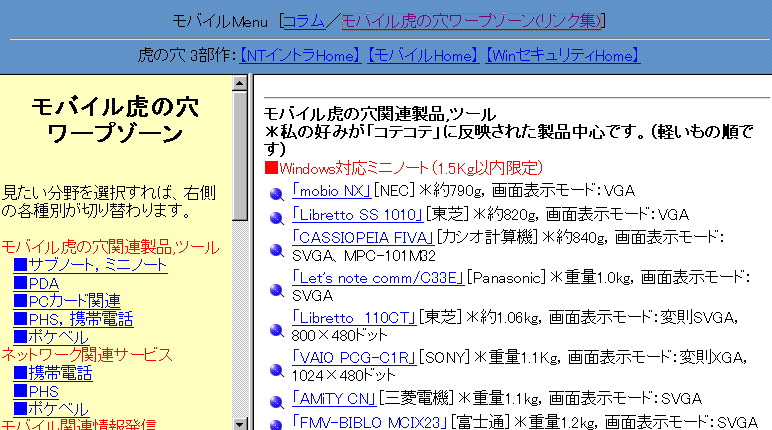The width and height of the screenshot is (772, 430).
Task: Open モバイル虎の穴ワープゾーン(リンク集) link
Action: coord(471,21)
